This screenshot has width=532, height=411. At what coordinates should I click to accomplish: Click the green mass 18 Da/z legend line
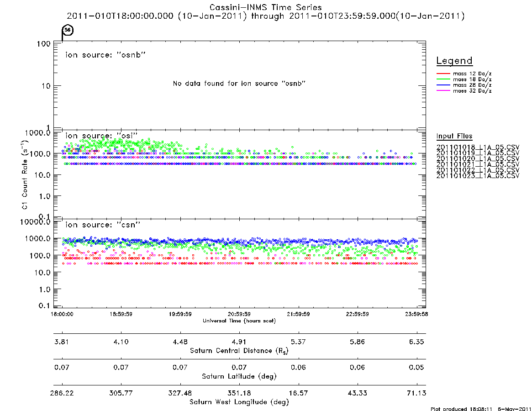(443, 79)
